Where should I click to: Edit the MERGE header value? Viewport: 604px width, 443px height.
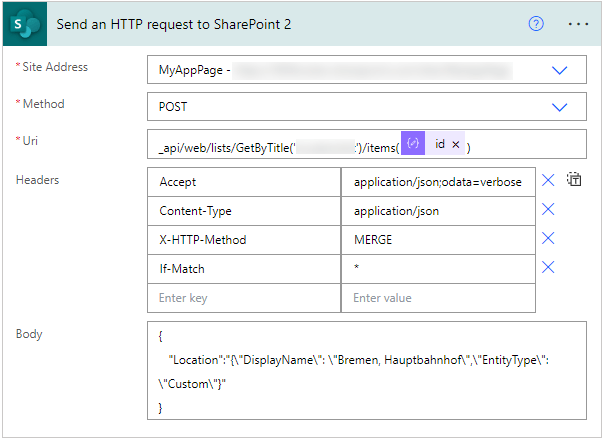pos(438,240)
